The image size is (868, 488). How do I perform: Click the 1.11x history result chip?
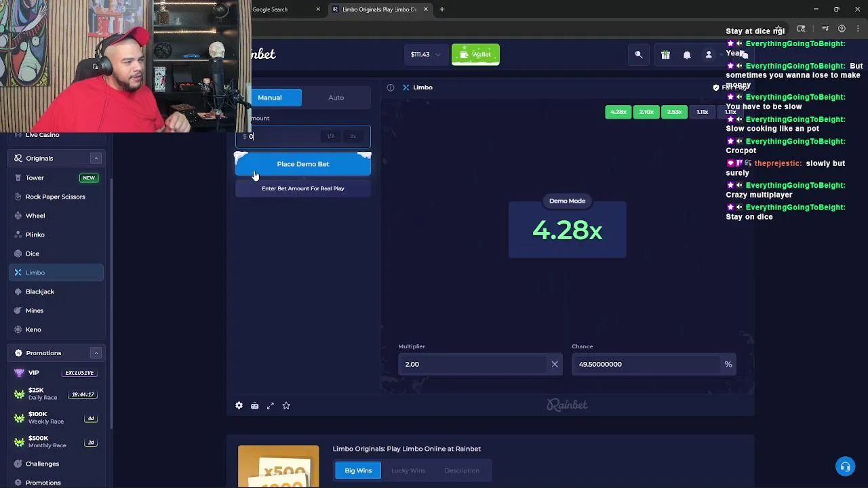point(702,112)
